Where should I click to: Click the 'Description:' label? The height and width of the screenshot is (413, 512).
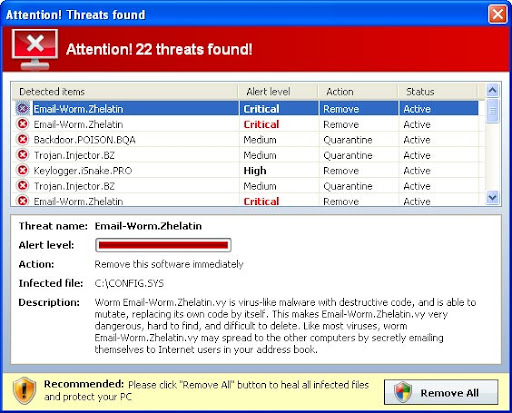point(49,302)
